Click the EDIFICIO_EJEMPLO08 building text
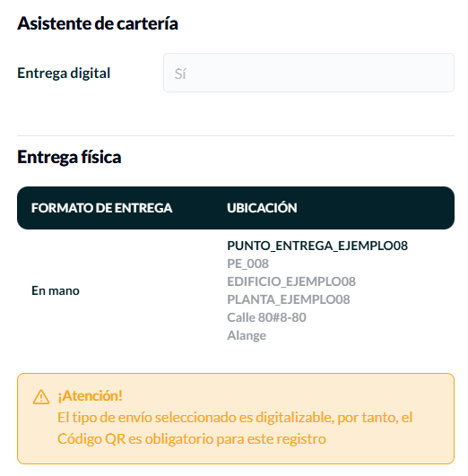The width and height of the screenshot is (468, 476). click(291, 281)
